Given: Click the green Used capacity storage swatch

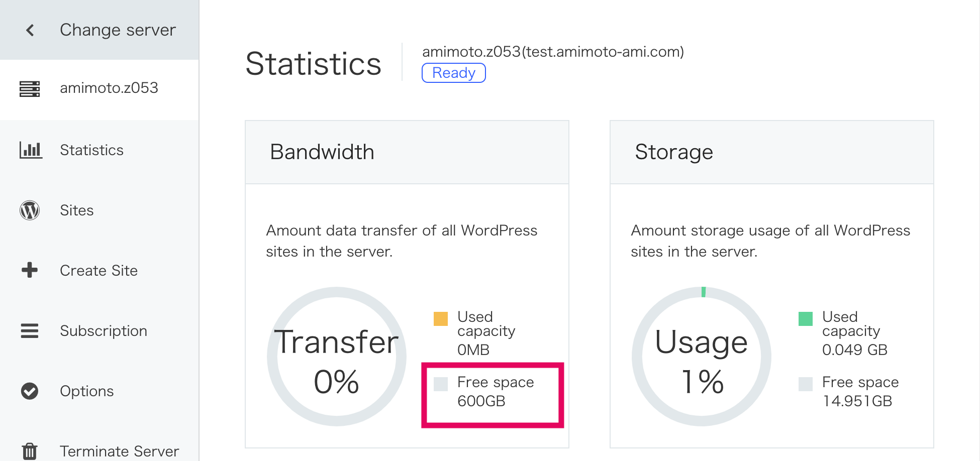Looking at the screenshot, I should [806, 319].
